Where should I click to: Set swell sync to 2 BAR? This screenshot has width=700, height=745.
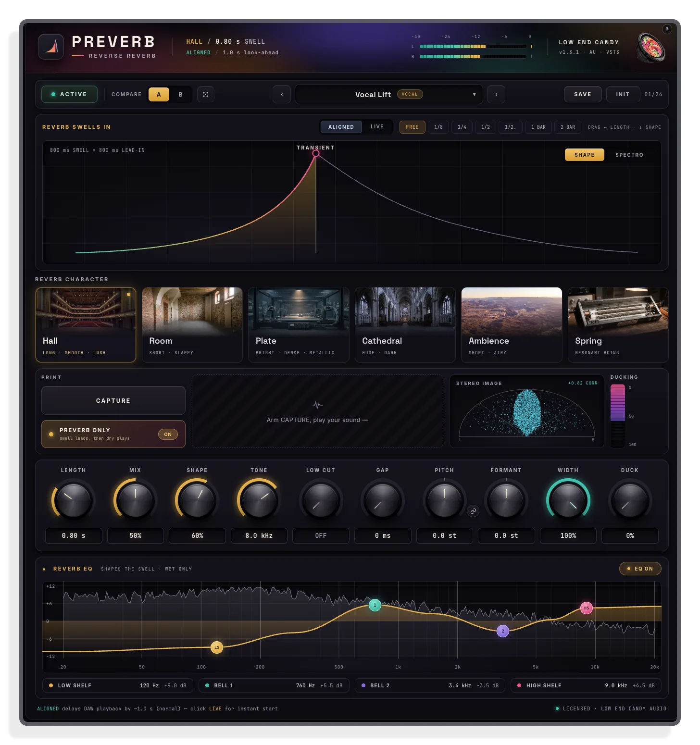point(568,127)
